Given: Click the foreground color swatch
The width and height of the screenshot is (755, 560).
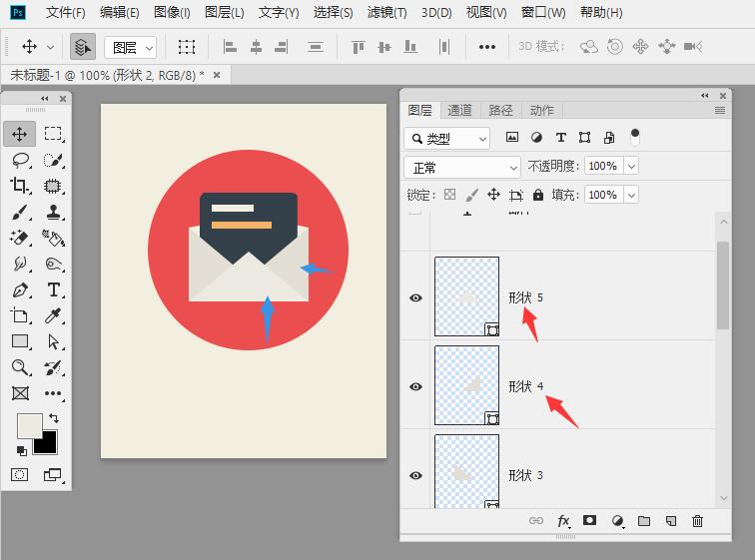Looking at the screenshot, I should (29, 425).
